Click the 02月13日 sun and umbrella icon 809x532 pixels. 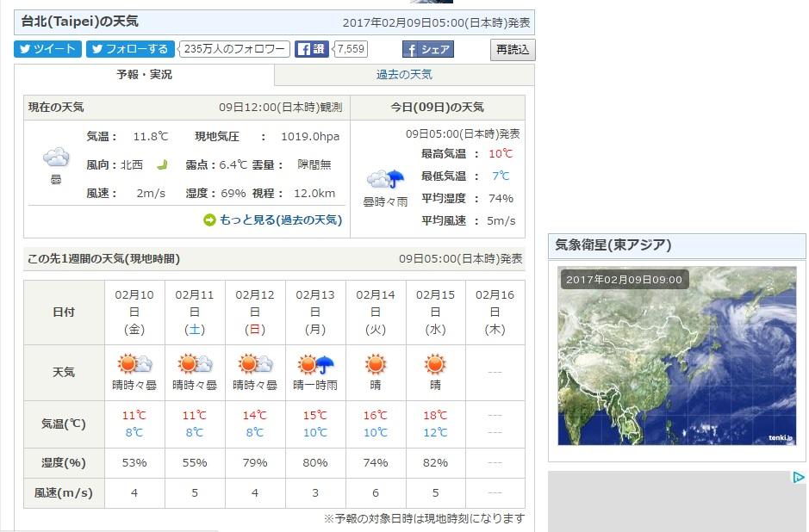315,364
